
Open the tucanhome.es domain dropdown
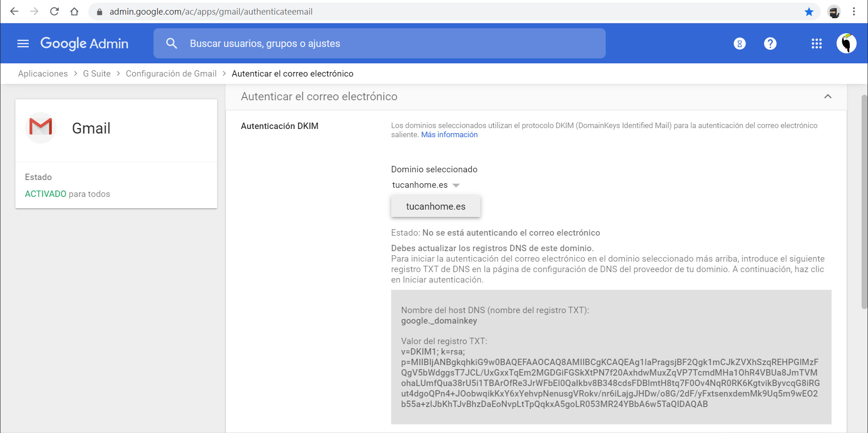click(x=426, y=185)
